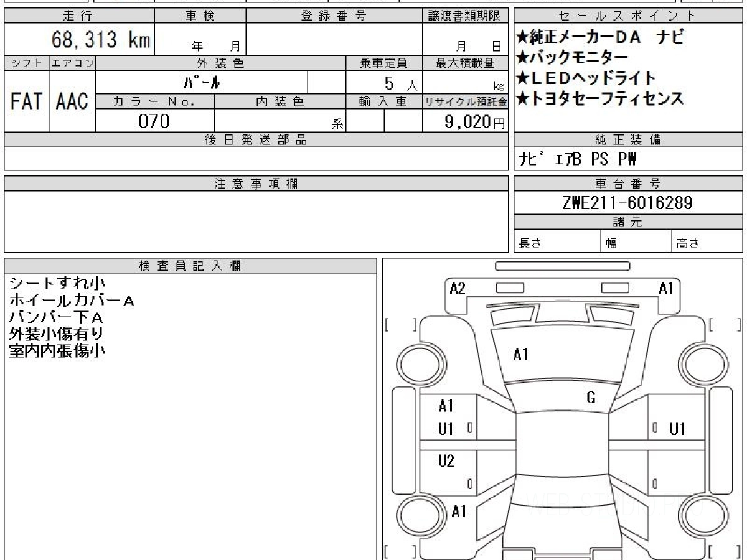Click the 内装色 header
The width and height of the screenshot is (747, 560).
[280, 101]
